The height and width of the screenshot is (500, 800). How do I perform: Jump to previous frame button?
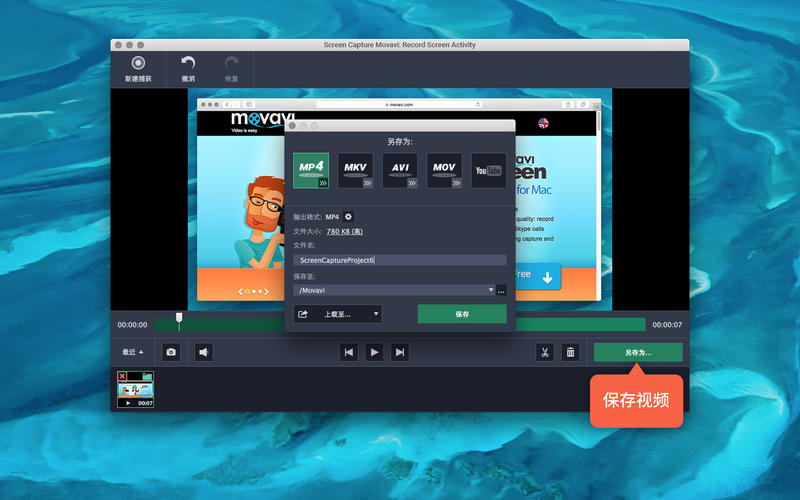[x=348, y=352]
